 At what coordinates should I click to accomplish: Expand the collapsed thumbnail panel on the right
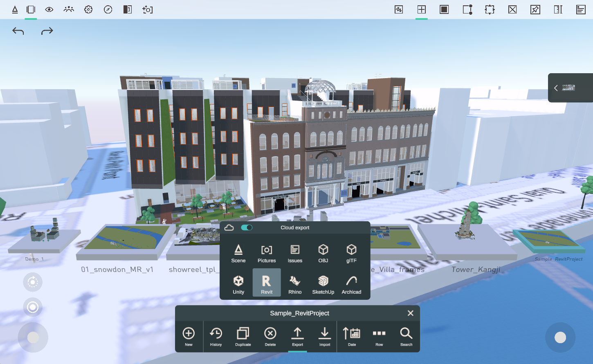556,88
